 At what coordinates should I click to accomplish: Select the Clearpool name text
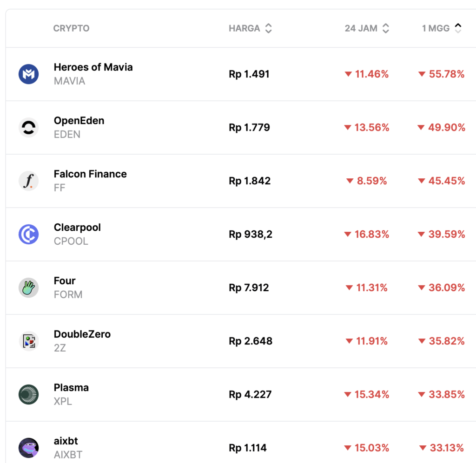(77, 228)
